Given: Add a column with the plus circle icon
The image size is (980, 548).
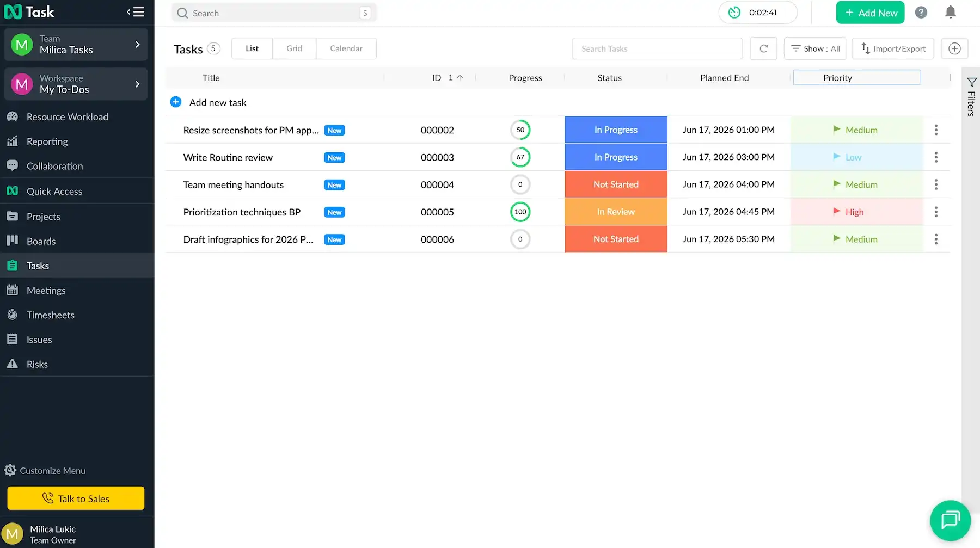Looking at the screenshot, I should click(954, 48).
